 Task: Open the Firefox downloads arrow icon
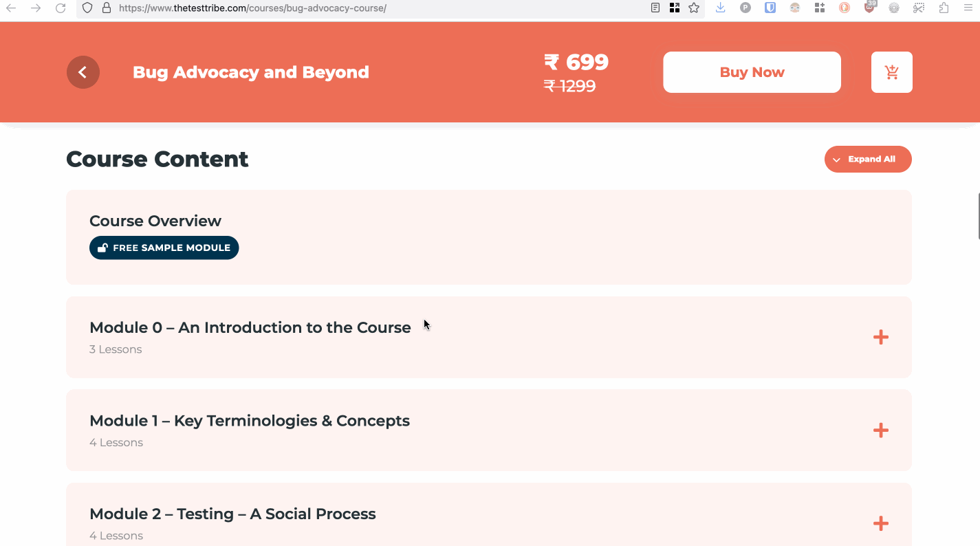(720, 8)
